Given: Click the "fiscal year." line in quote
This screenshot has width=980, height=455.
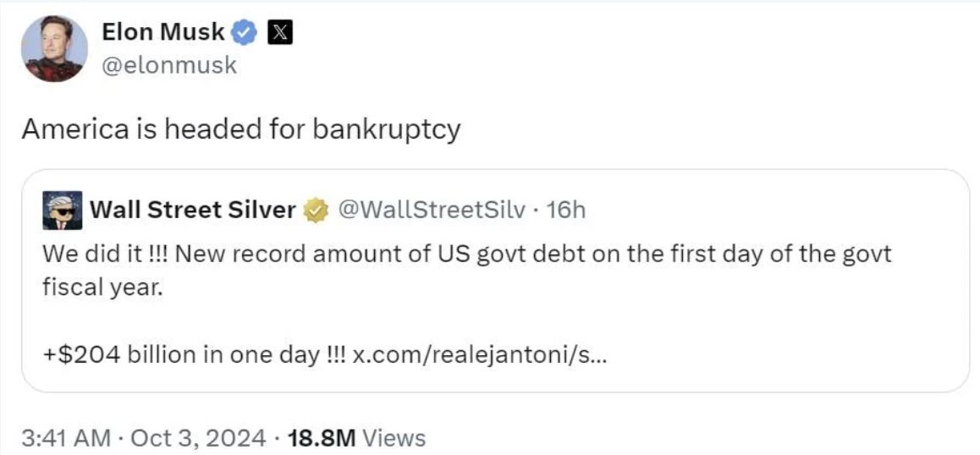Looking at the screenshot, I should coord(102,288).
